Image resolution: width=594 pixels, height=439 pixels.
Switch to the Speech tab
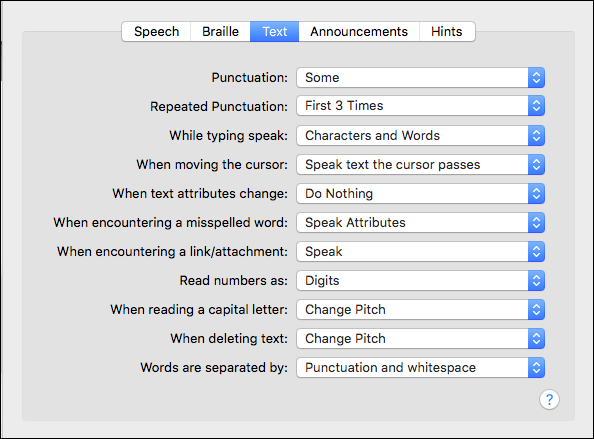[156, 31]
